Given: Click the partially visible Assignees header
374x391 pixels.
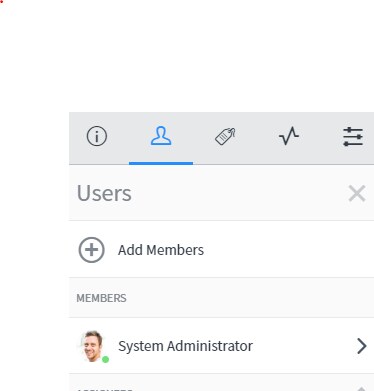Looking at the screenshot, I should click(104, 389).
